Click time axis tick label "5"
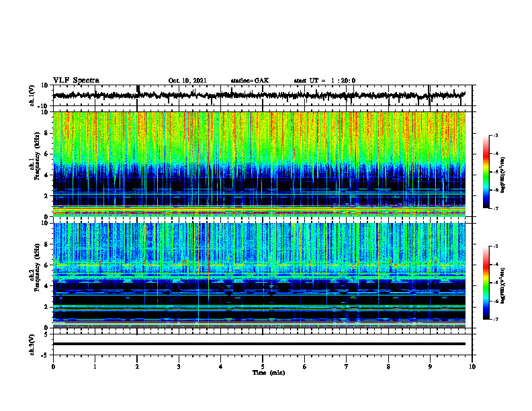 point(263,367)
